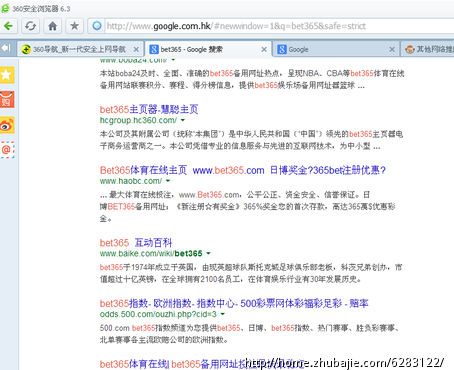454x370 pixels.
Task: Open the bet365 互动百科 result link
Action: click(x=136, y=242)
